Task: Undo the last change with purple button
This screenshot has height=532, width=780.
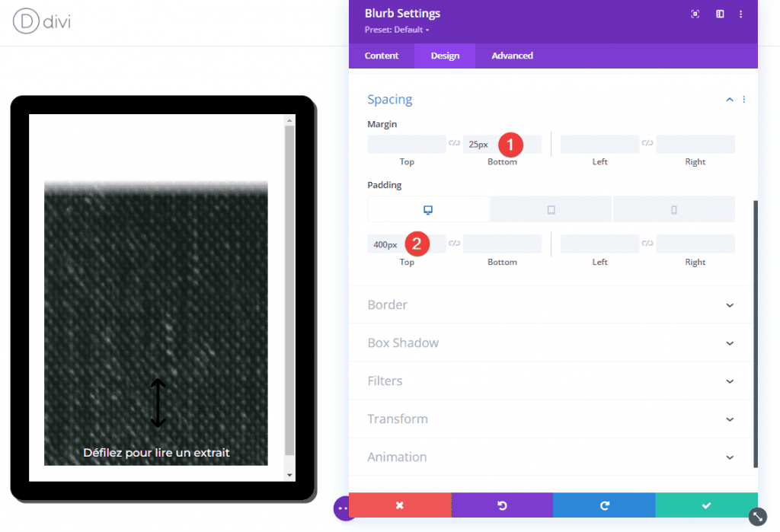Action: click(x=502, y=505)
